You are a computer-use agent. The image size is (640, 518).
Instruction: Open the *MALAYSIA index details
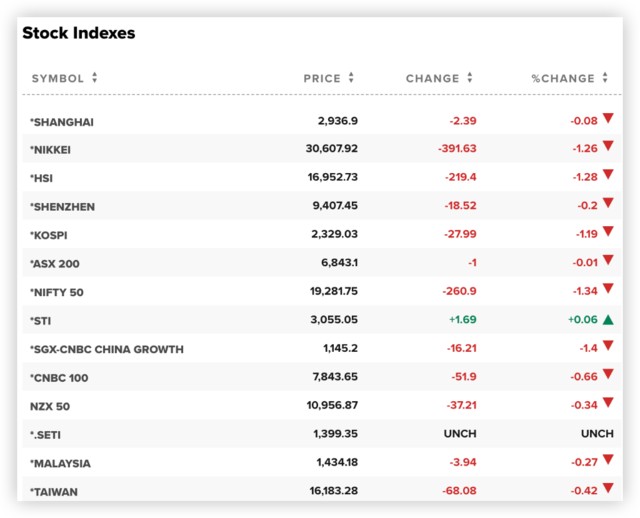pos(60,463)
